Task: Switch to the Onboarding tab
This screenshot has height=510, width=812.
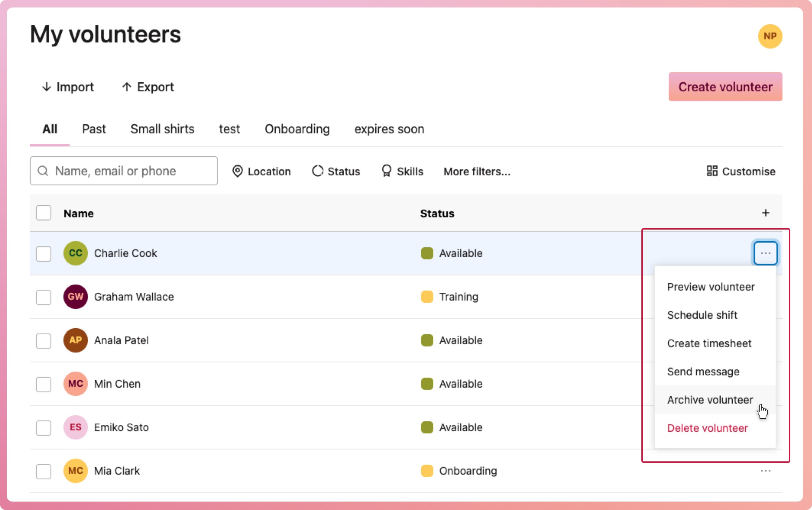Action: (297, 129)
